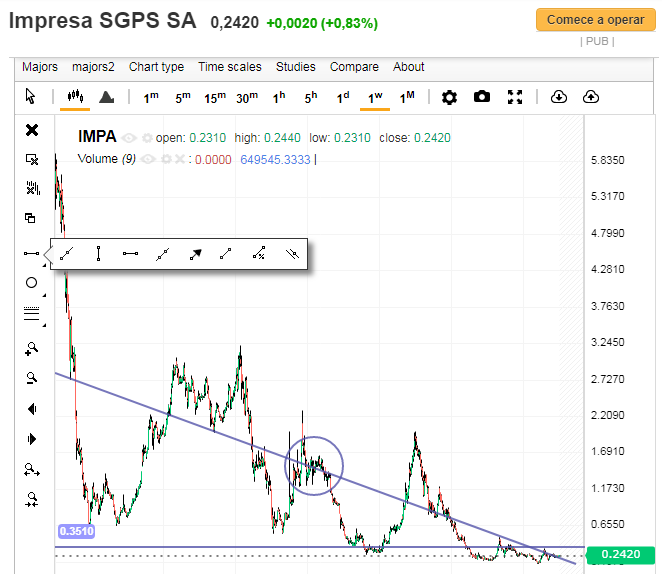Image resolution: width=662 pixels, height=574 pixels.
Task: Zoom in on the chart
Action: click(x=32, y=349)
